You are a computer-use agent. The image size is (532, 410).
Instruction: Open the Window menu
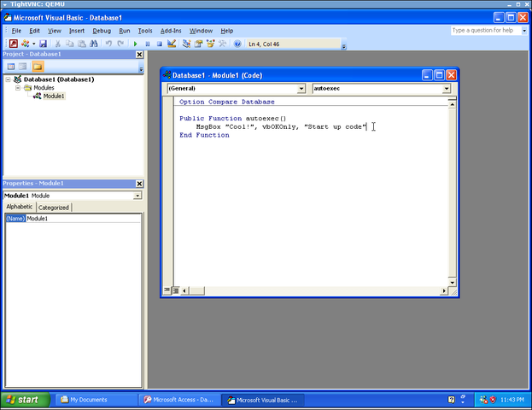coord(201,31)
